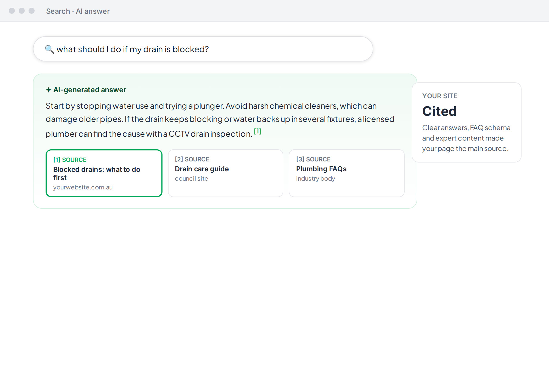Click the [1] SOURCE green label
This screenshot has height=392, width=549.
point(70,160)
